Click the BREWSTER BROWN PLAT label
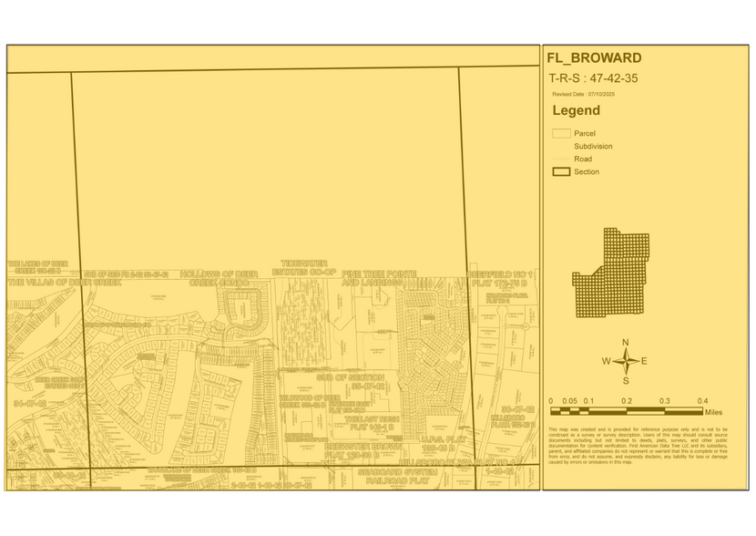The width and height of the screenshot is (756, 536). click(339, 450)
